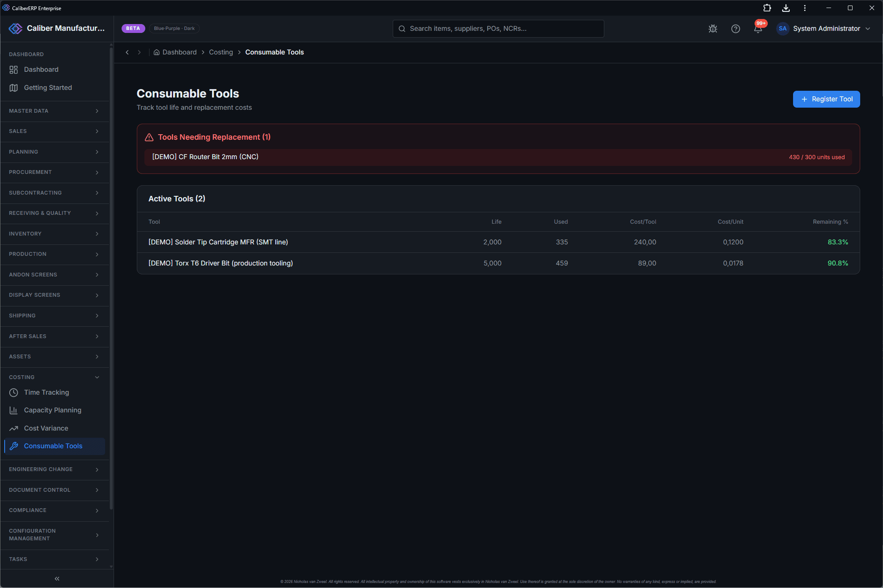
Task: Expand the Display Screens section
Action: 54,295
